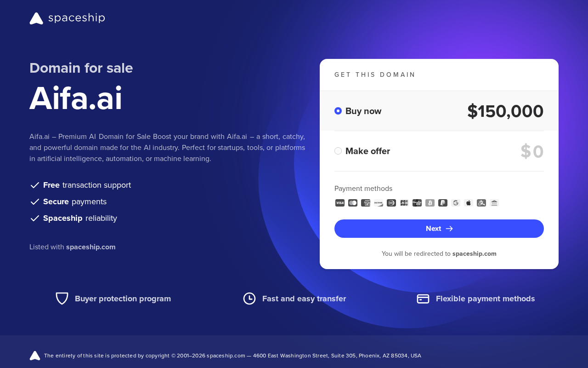Screen dimensions: 588x368
Task: Click the Flexible payment methods card icon
Action: tap(423, 299)
